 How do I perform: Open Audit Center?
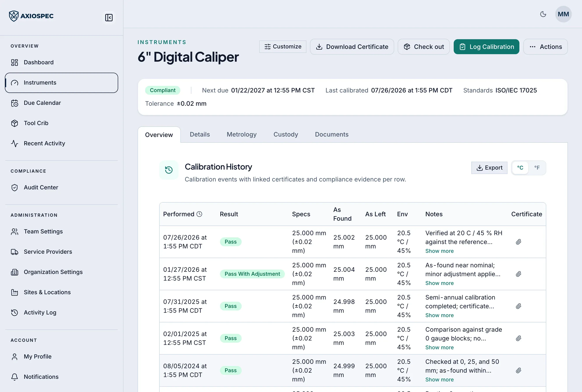[x=61, y=187]
